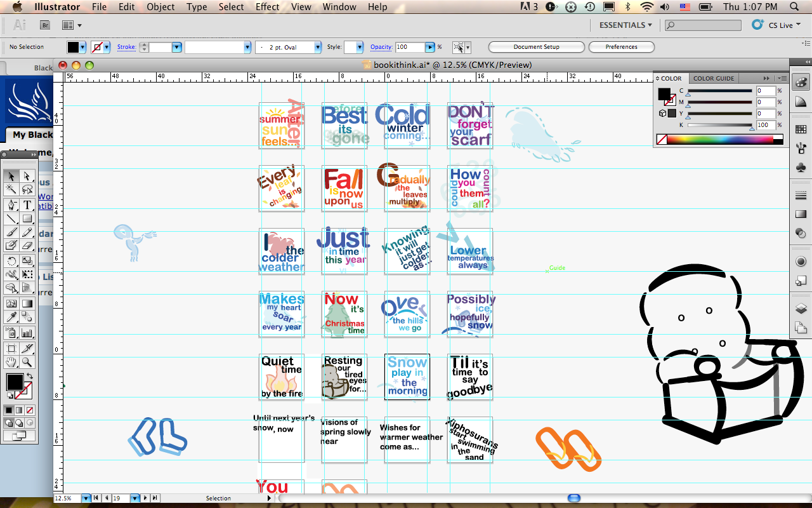Select the Rectangle tool
Screen dimensions: 812x508
[x=27, y=218]
